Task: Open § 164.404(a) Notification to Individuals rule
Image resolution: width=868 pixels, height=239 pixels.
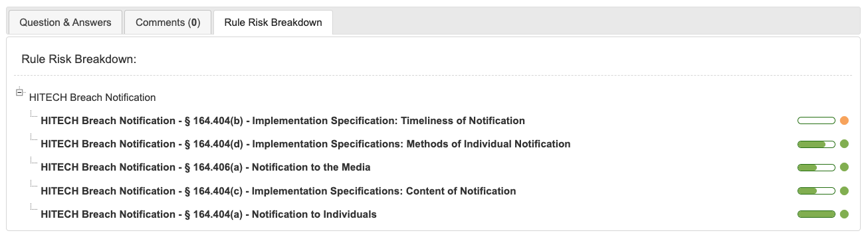Action: [209, 214]
